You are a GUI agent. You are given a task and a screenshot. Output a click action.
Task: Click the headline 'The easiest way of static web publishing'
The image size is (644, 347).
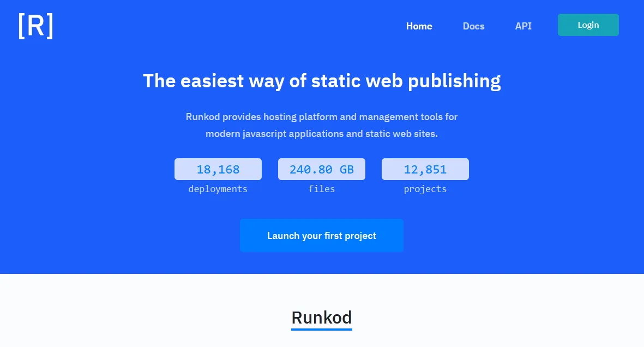(x=322, y=81)
